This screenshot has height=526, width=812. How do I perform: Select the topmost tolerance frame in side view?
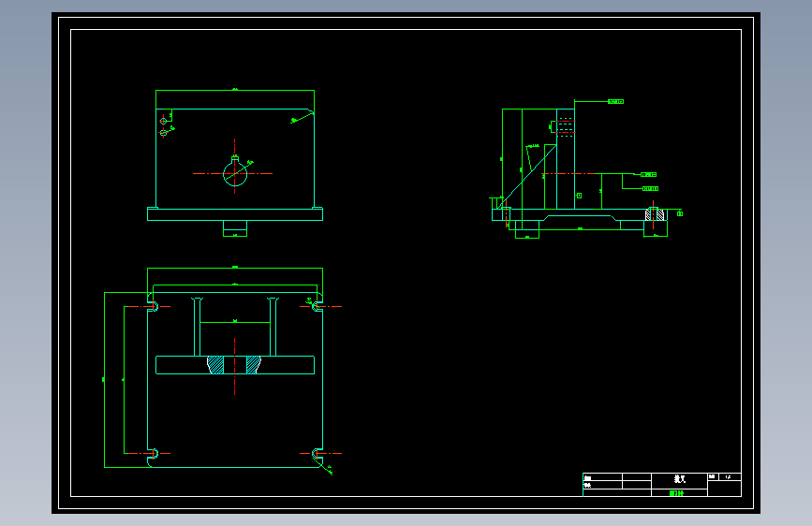pos(615,101)
